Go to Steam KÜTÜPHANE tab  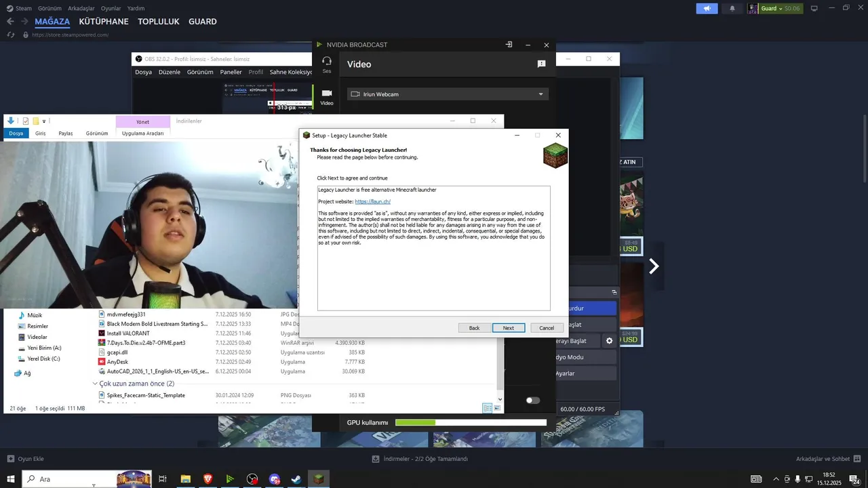click(103, 22)
